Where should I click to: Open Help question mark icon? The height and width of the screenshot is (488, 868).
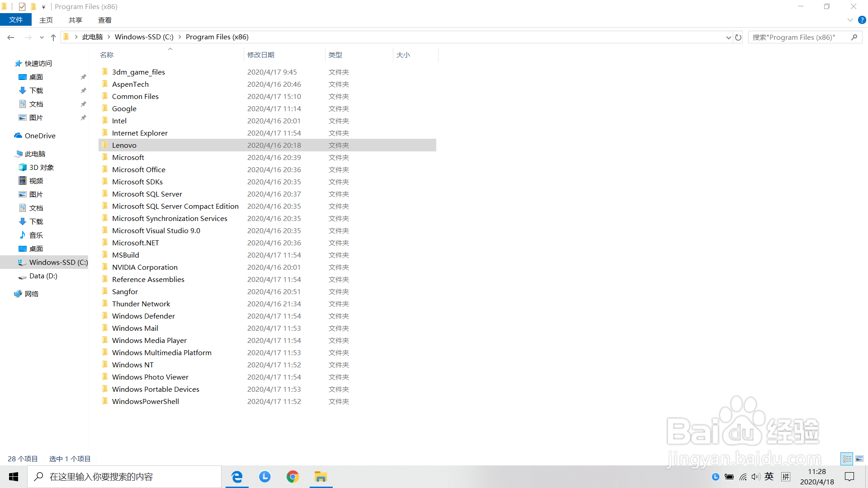(x=862, y=20)
